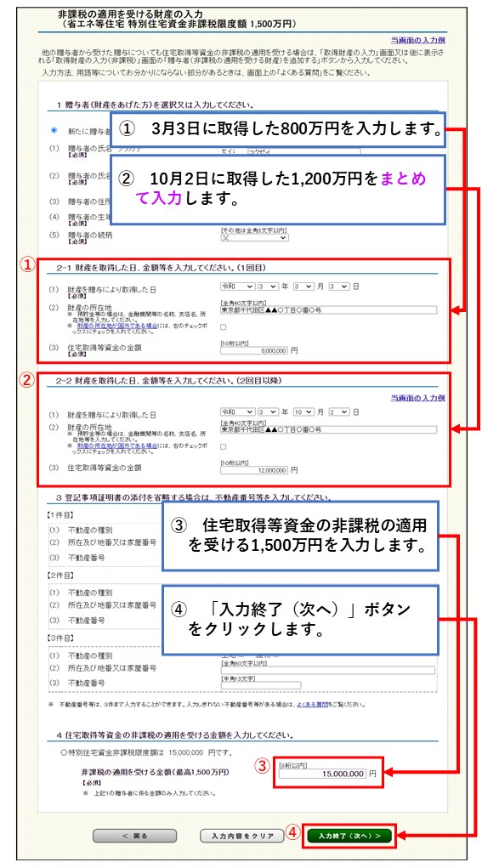The height and width of the screenshot is (868, 482).
Task: Open the year dropdown in section 2-1
Action: tap(267, 286)
